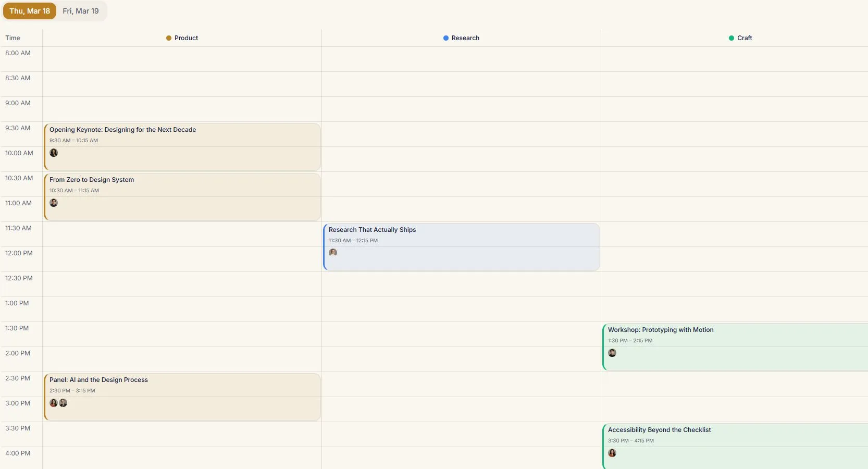
Task: Click the 1:30 PM – 2:15 PM time text
Action: 630,341
